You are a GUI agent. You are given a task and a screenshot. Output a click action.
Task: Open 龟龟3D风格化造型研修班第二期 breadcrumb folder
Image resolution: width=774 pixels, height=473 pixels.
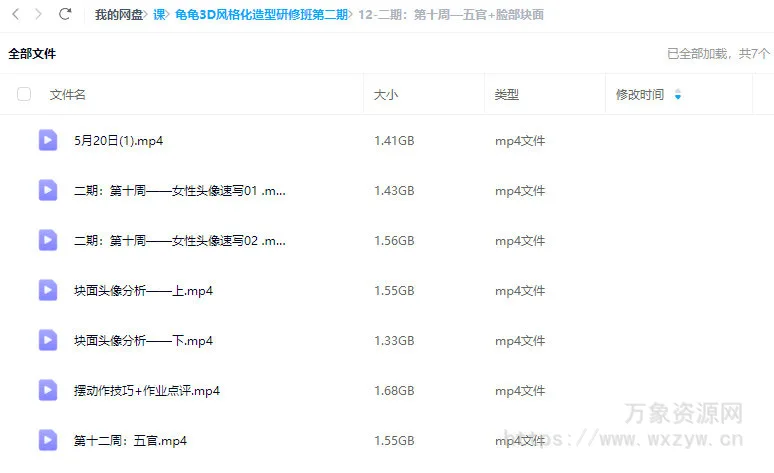(x=261, y=15)
